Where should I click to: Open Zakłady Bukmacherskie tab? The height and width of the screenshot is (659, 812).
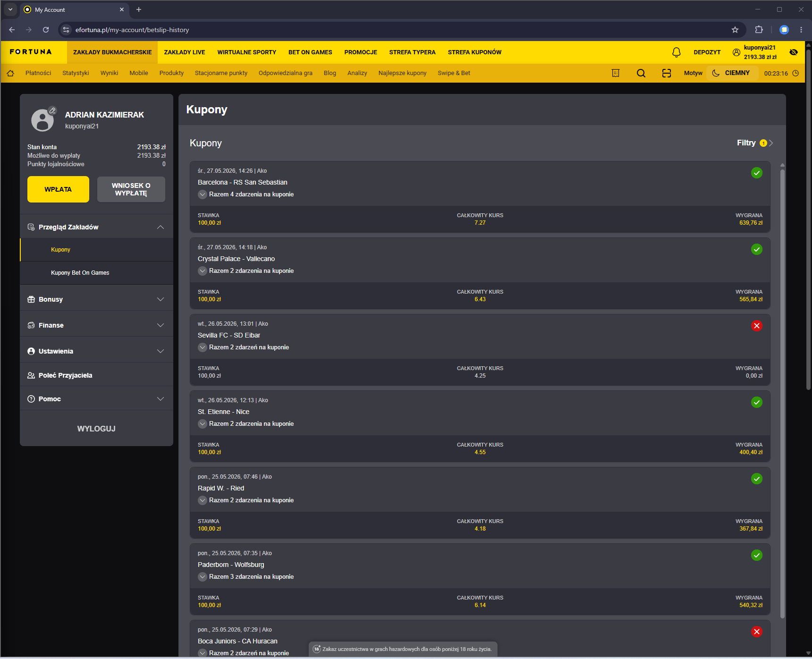[x=112, y=52]
